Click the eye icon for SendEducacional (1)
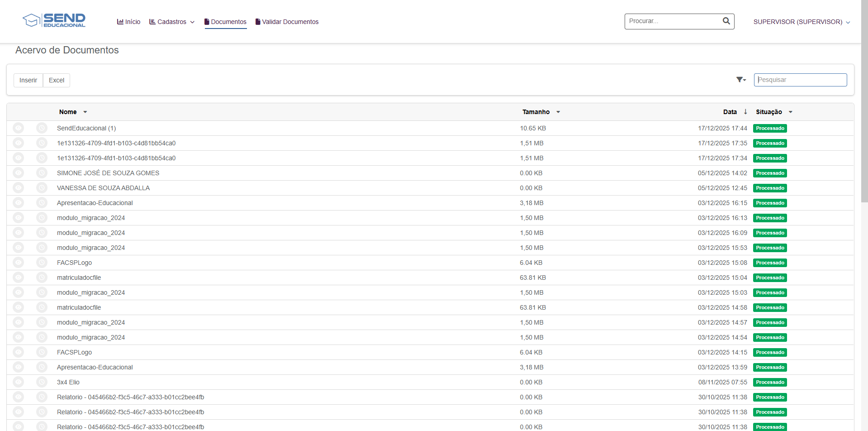Screen dimensions: 868x431 click(18, 128)
